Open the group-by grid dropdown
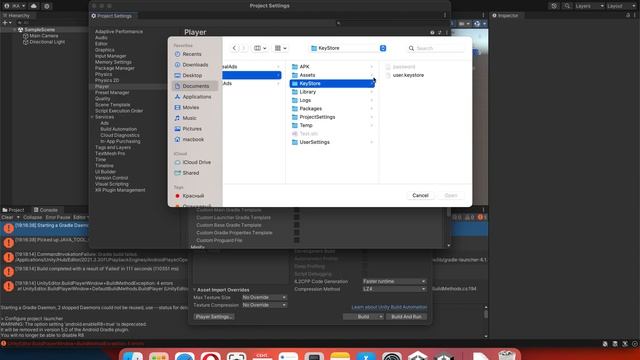 coord(280,48)
